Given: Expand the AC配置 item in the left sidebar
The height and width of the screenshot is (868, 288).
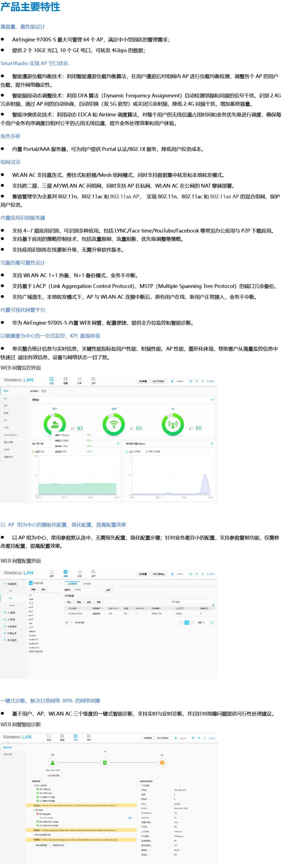Looking at the screenshot, I should pos(11,613).
